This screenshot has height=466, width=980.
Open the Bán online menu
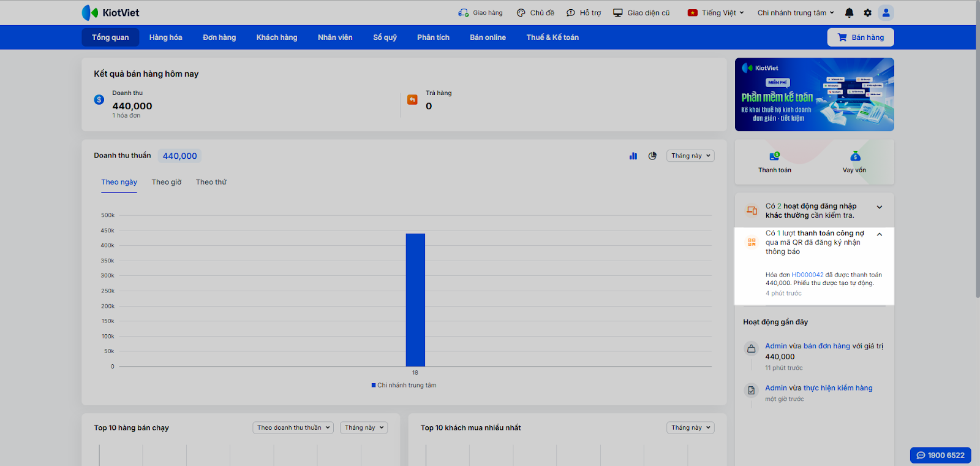pyautogui.click(x=488, y=37)
